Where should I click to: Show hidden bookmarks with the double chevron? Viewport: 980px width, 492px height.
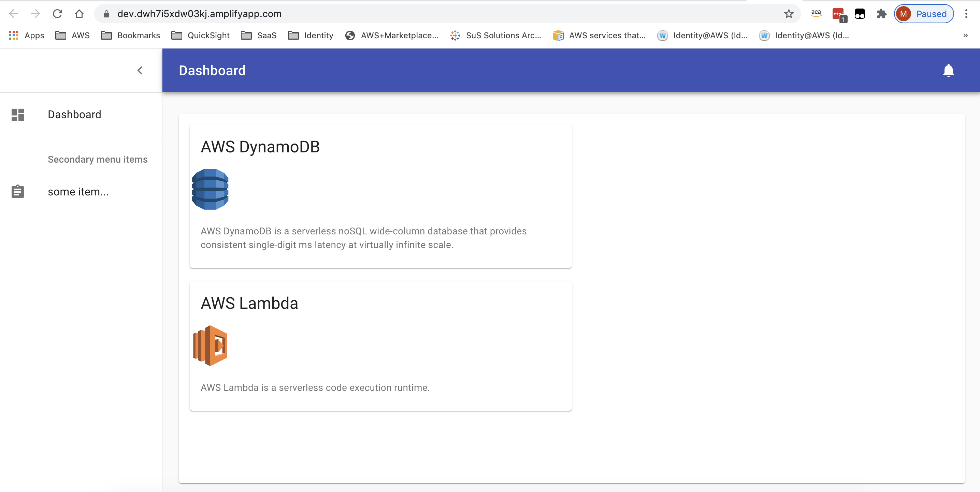(x=965, y=36)
